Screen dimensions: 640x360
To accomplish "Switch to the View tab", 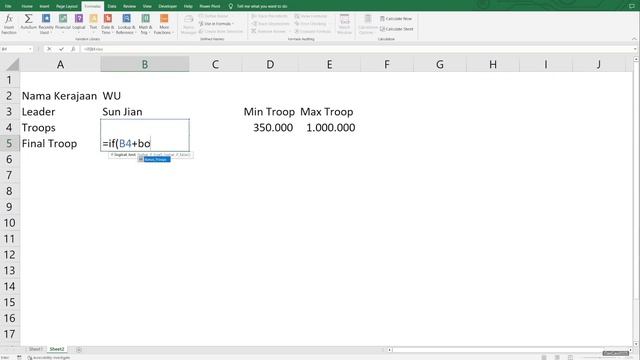I will point(147,6).
